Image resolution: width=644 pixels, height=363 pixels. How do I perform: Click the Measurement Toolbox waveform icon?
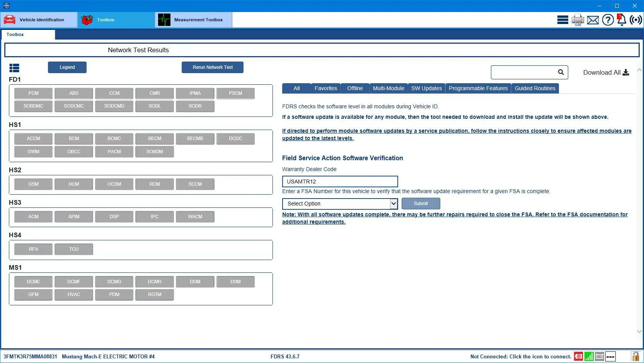164,20
